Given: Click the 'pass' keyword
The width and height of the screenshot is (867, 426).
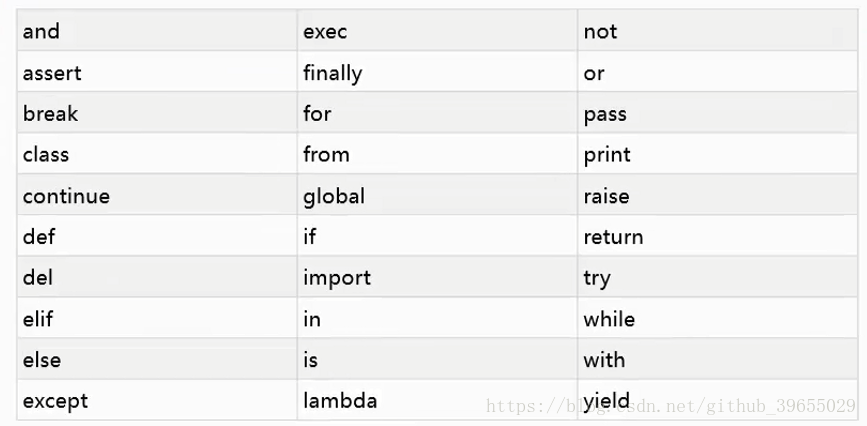Looking at the screenshot, I should pyautogui.click(x=605, y=115).
